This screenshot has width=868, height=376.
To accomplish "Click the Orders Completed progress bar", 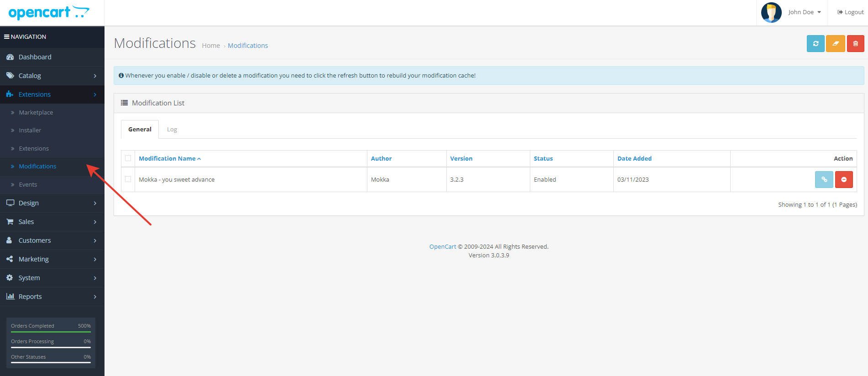I will click(51, 332).
